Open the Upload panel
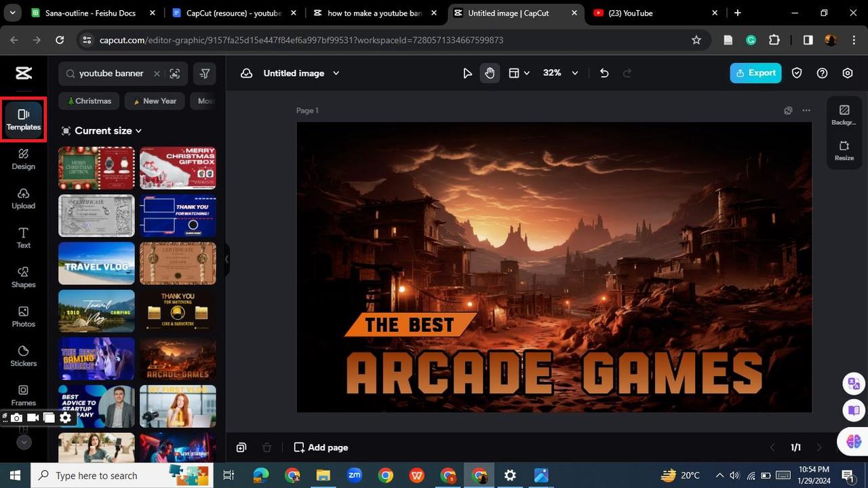The height and width of the screenshot is (488, 868). 23,199
